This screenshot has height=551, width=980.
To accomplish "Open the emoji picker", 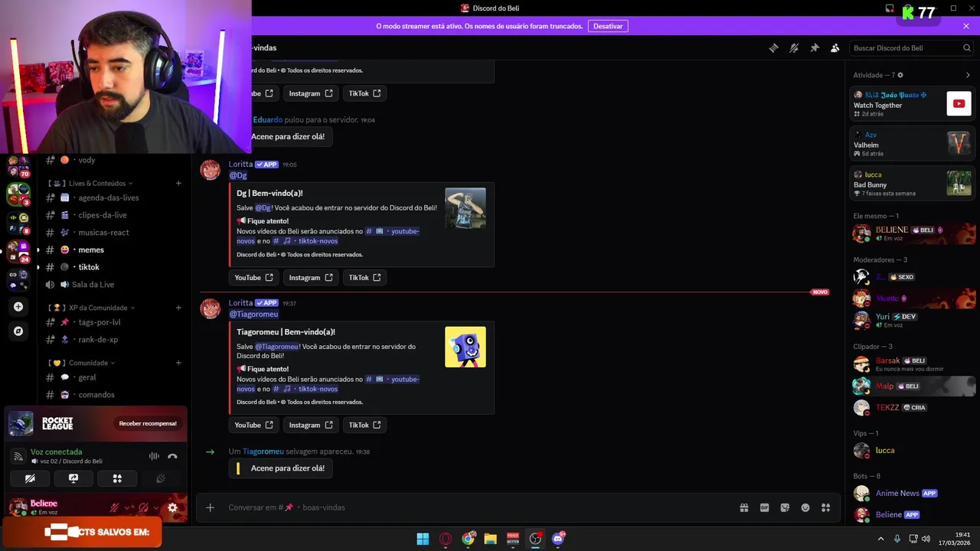I will pyautogui.click(x=805, y=507).
